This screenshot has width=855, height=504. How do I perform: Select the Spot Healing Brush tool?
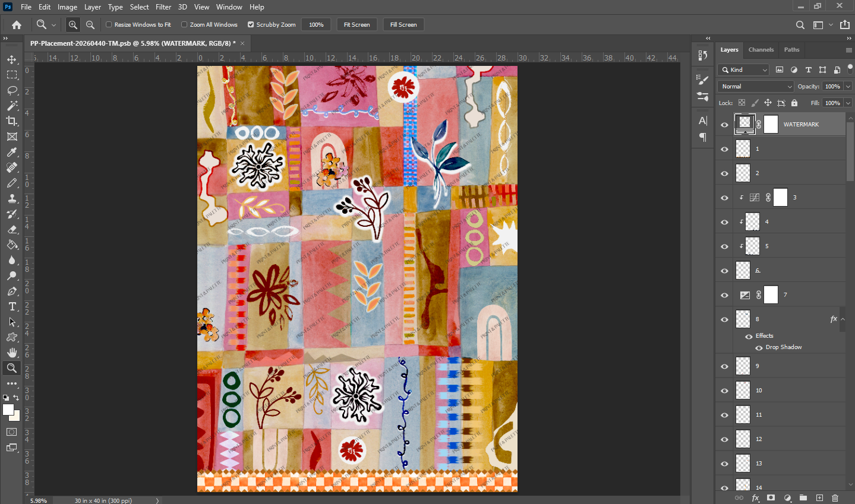pos(12,167)
